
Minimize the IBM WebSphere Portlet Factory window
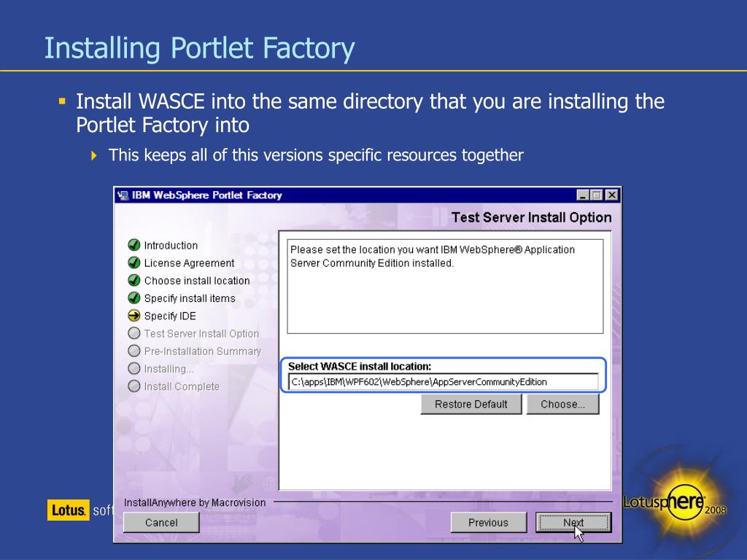[583, 195]
